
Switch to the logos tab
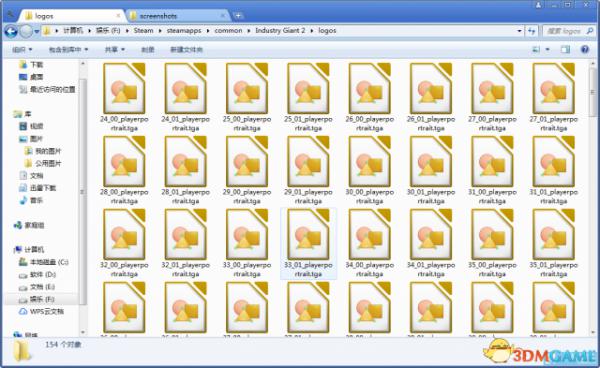[72, 16]
